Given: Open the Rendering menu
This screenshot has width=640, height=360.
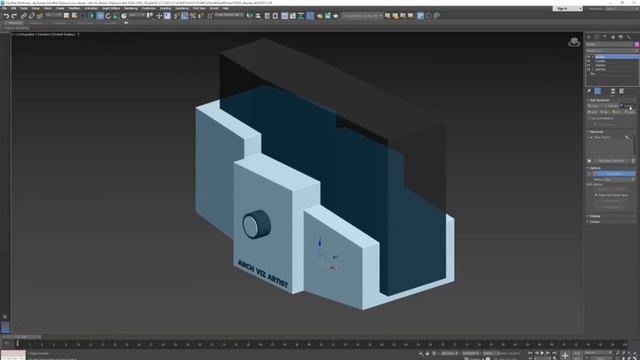Looking at the screenshot, I should 131,8.
